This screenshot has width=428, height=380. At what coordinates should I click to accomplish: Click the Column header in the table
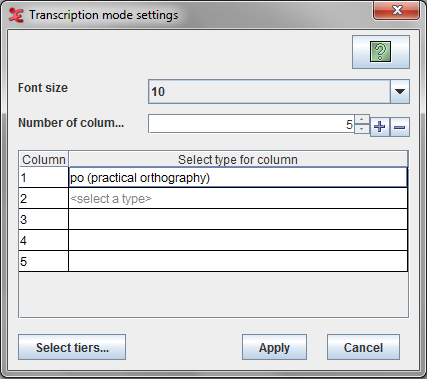pyautogui.click(x=44, y=160)
